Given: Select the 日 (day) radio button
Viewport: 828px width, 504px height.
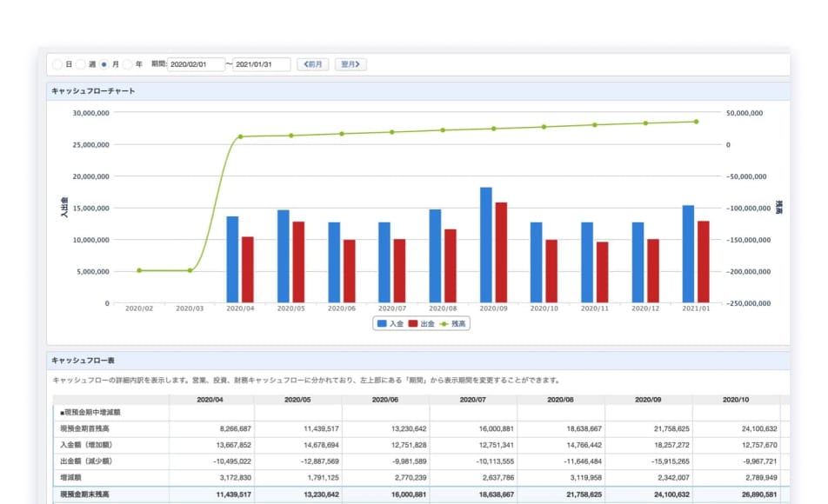Looking at the screenshot, I should tap(58, 64).
